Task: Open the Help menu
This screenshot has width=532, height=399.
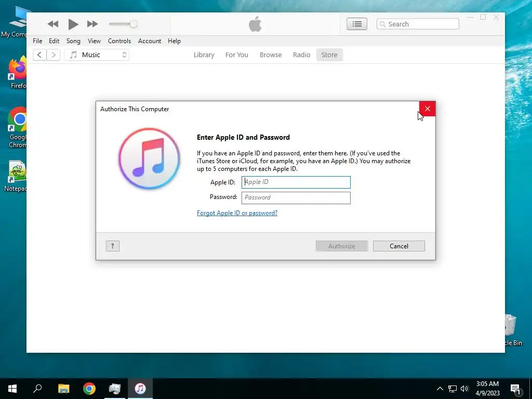Action: [175, 41]
